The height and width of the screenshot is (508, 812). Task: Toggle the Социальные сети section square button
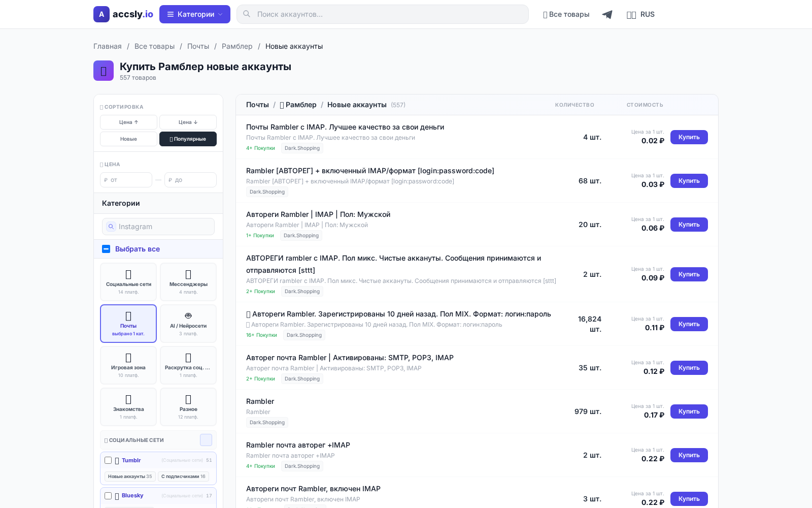206,440
